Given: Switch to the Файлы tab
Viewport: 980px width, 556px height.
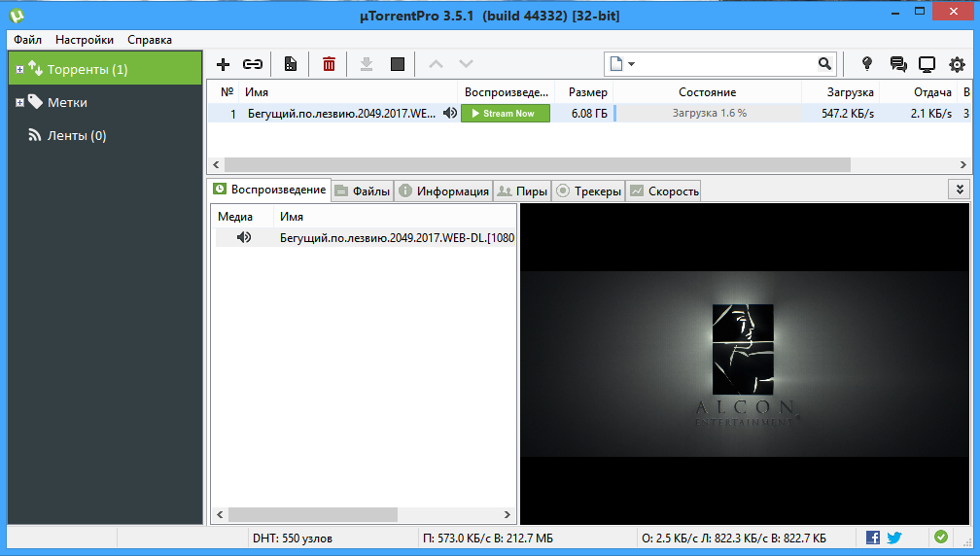Looking at the screenshot, I should 362,191.
